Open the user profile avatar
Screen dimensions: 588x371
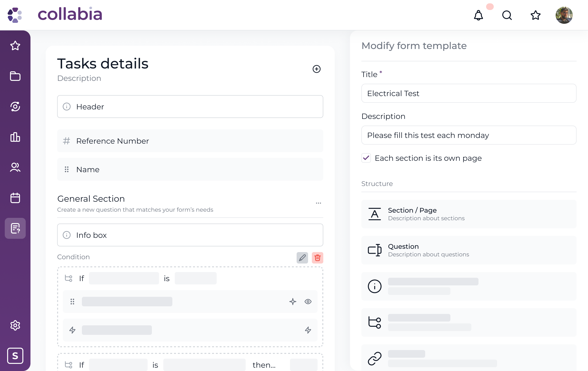click(564, 15)
